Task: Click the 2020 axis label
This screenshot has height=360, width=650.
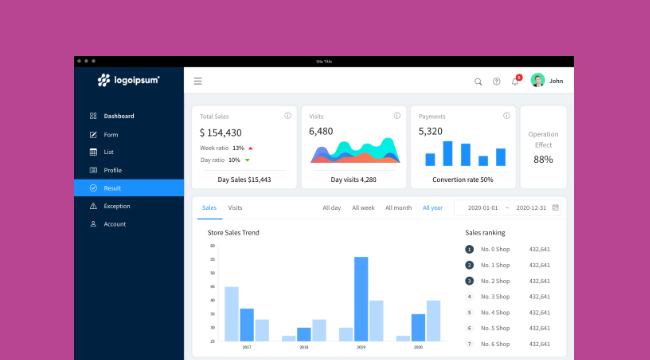Action: (x=418, y=347)
